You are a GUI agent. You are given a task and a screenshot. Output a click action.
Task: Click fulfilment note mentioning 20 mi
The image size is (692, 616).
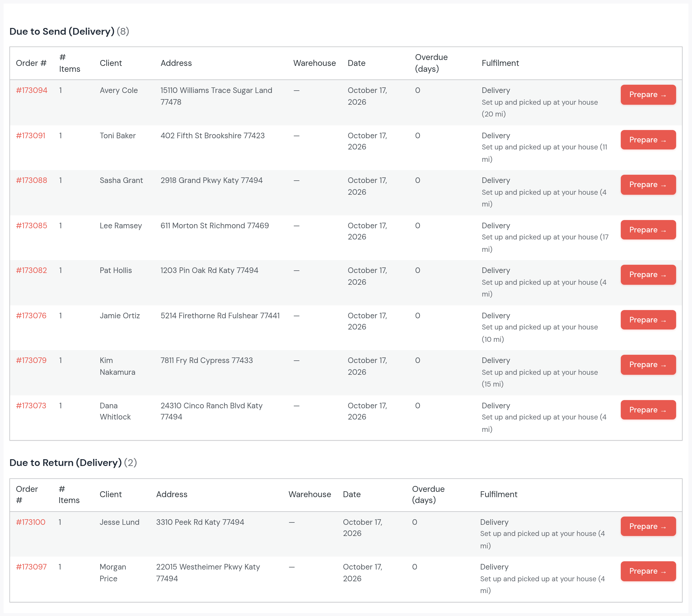(x=540, y=108)
